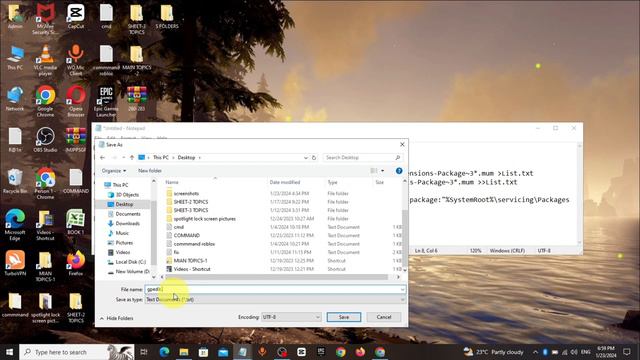
Task: Refresh the Desktop folder listing
Action: pyautogui.click(x=314, y=158)
